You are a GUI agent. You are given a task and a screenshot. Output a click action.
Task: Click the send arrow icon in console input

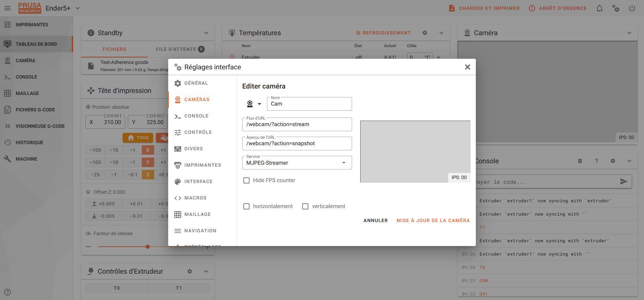point(624,181)
